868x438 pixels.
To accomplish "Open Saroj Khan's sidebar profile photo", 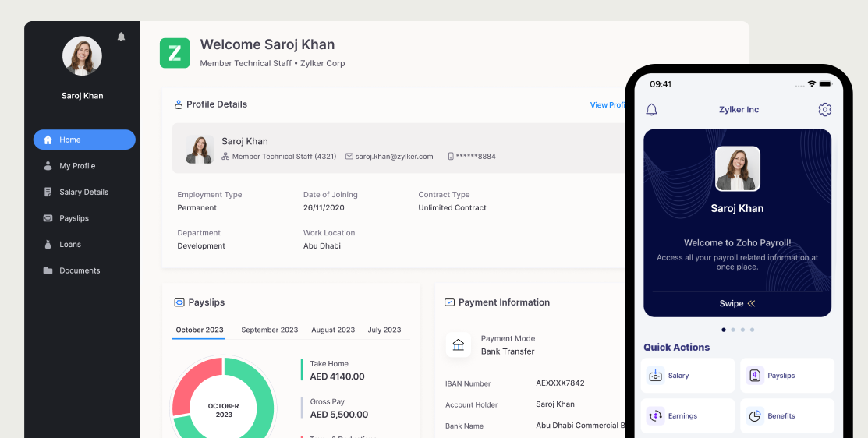I will (82, 56).
